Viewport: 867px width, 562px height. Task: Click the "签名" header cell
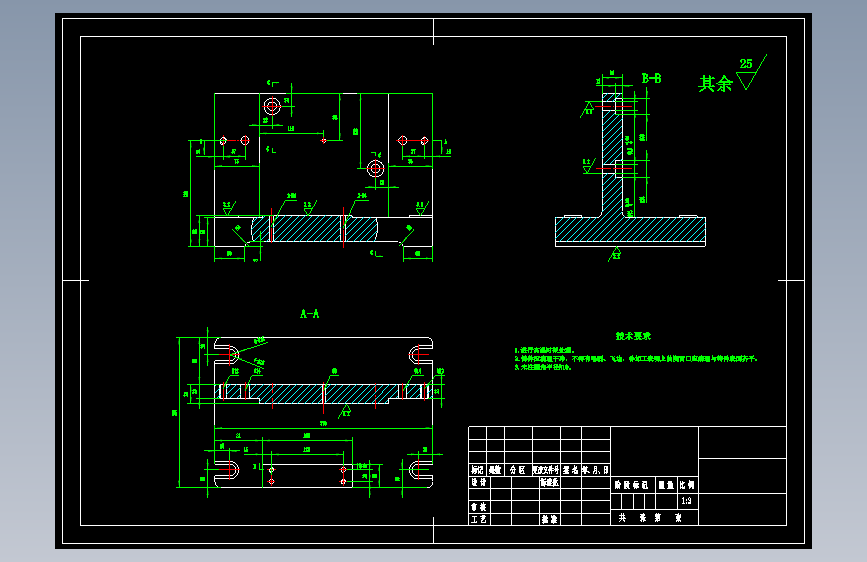(x=571, y=470)
